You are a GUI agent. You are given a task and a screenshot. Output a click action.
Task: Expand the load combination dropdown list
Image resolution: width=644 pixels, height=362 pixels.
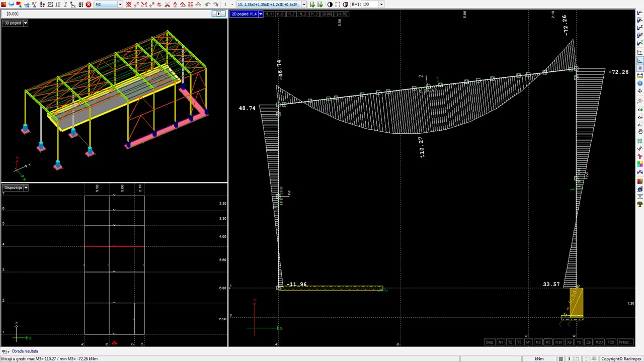(304, 5)
